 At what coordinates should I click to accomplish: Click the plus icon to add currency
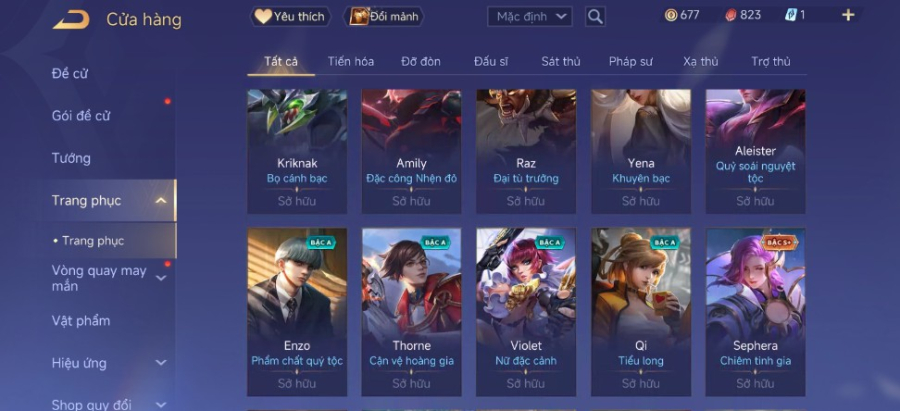848,15
